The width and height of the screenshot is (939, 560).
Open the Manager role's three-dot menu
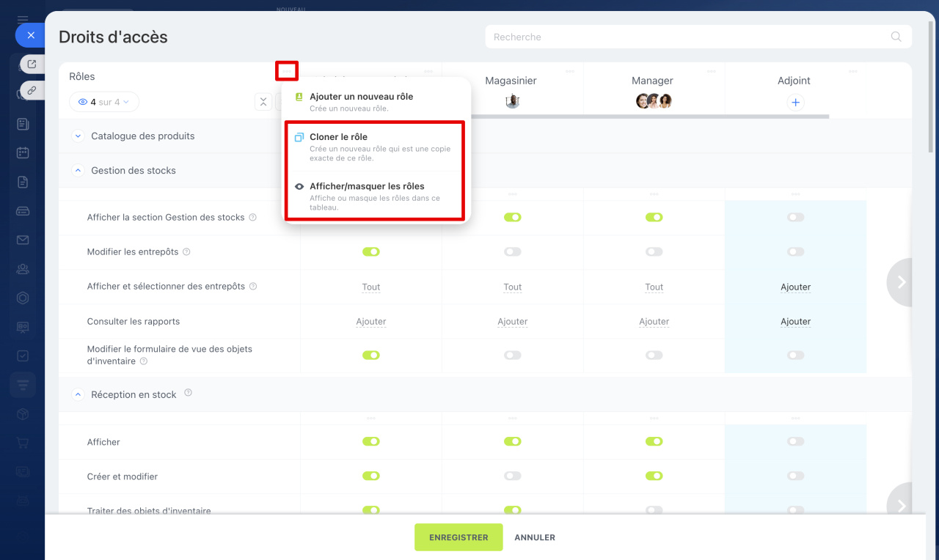(x=711, y=71)
